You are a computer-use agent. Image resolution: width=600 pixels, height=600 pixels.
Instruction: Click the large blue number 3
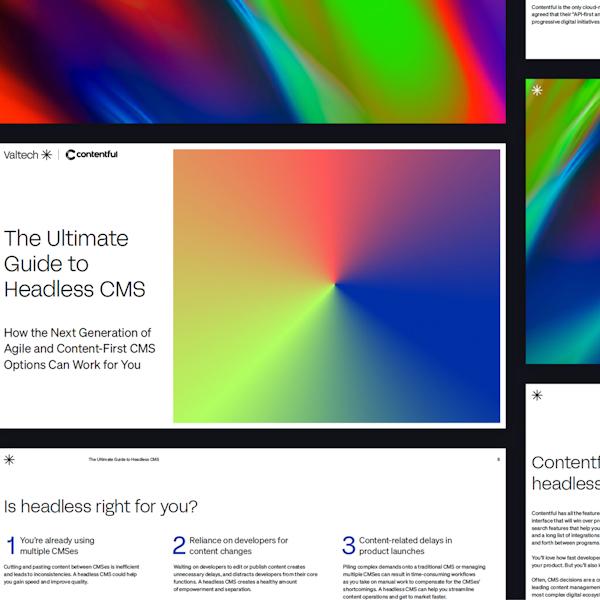tap(348, 545)
